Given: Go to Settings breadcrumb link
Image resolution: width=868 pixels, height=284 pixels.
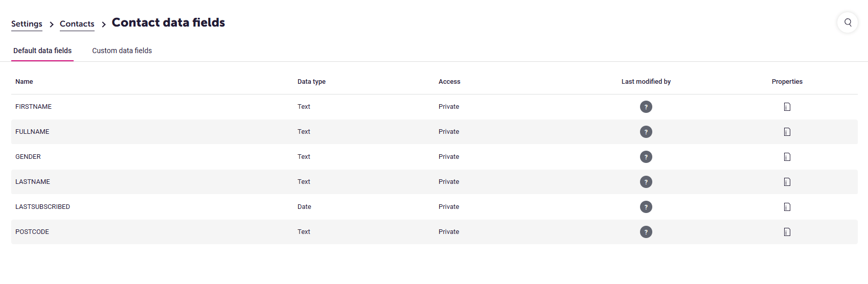Looking at the screenshot, I should click(x=27, y=24).
